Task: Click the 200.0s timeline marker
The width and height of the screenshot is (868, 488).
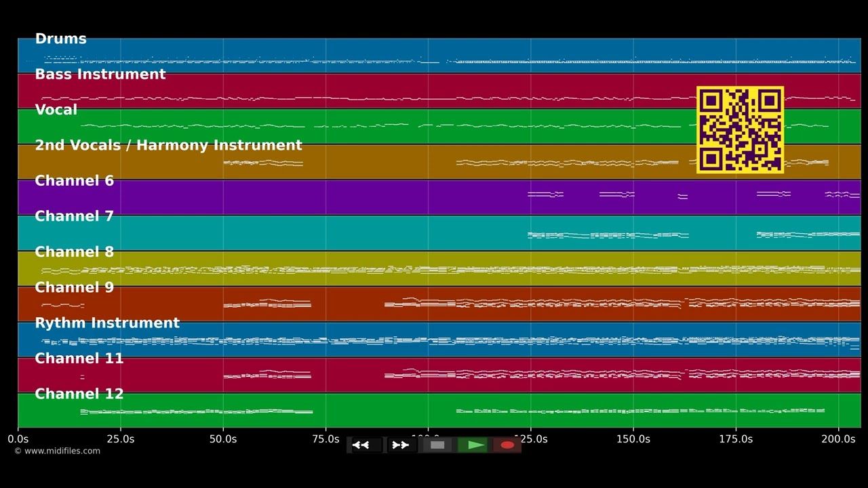Action: [838, 439]
